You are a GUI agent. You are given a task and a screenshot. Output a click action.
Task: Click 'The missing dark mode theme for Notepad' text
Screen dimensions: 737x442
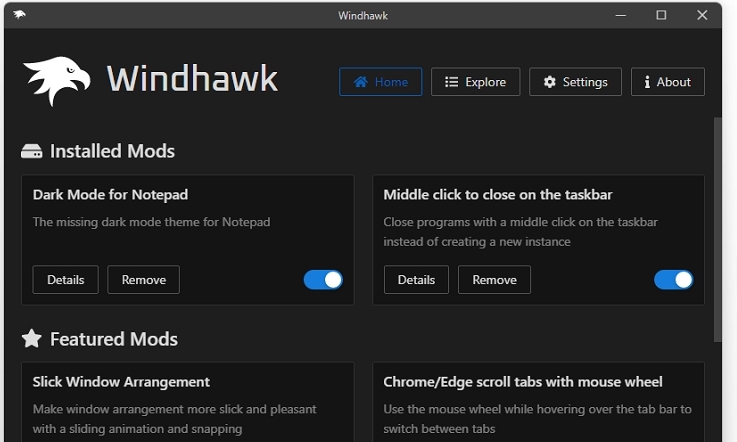click(x=151, y=222)
